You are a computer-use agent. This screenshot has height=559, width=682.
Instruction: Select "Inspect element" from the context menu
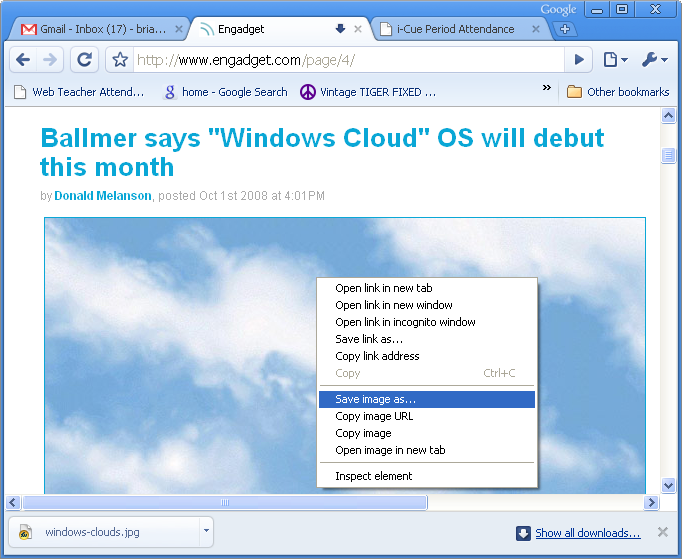pyautogui.click(x=373, y=476)
